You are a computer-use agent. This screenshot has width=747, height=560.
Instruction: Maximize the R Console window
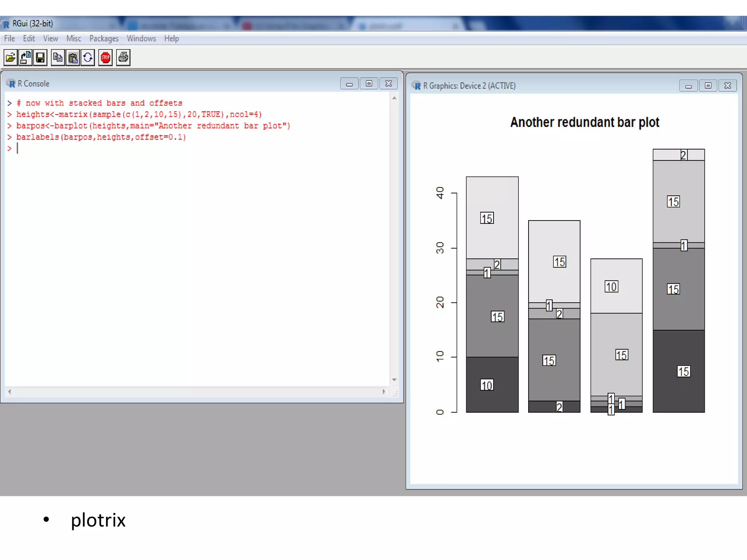369,83
